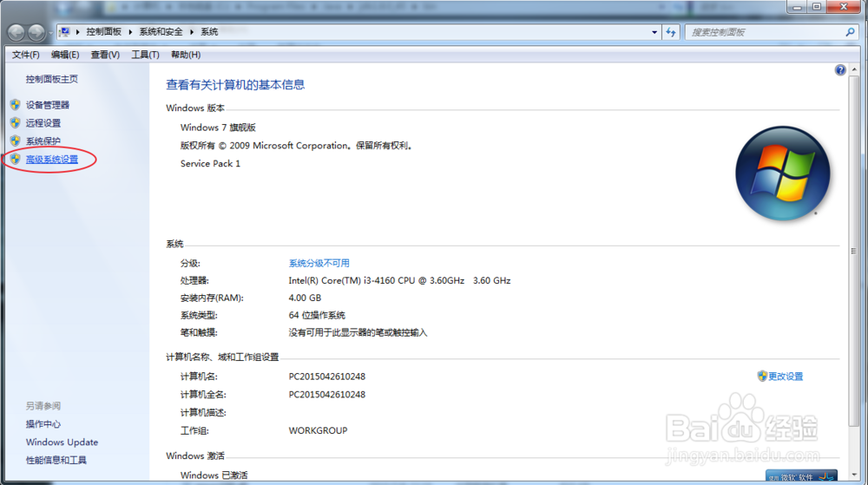This screenshot has width=868, height=485.
Task: Click 系统分级不可用 link
Action: pyautogui.click(x=319, y=263)
